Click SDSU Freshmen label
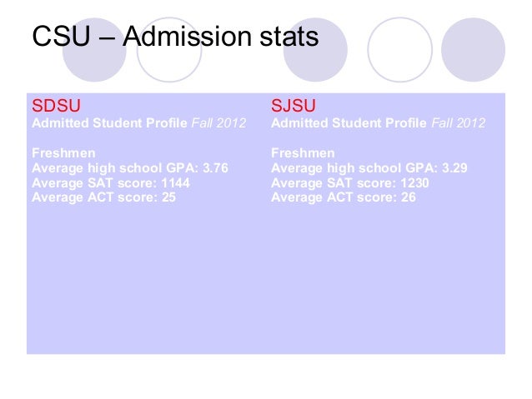532x399 pixels. coord(63,153)
